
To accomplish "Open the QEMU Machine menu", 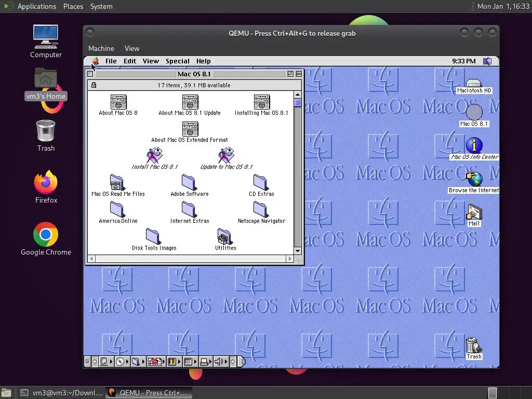I will (101, 48).
